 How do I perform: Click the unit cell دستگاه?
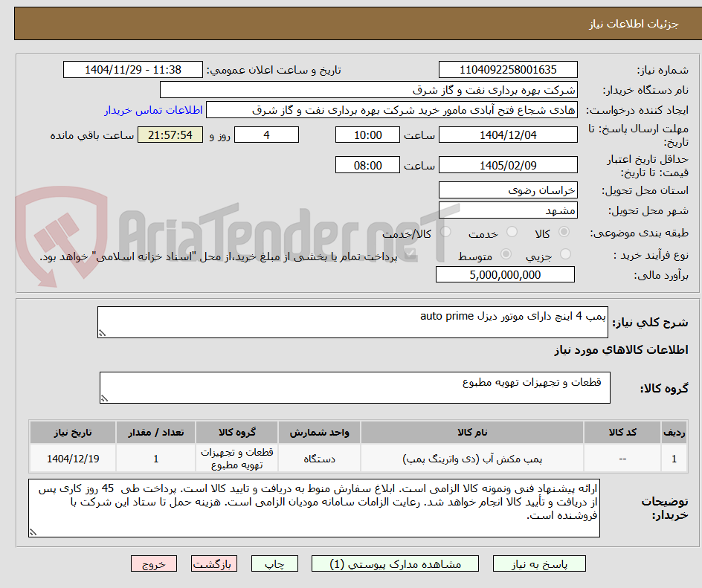[x=319, y=459]
